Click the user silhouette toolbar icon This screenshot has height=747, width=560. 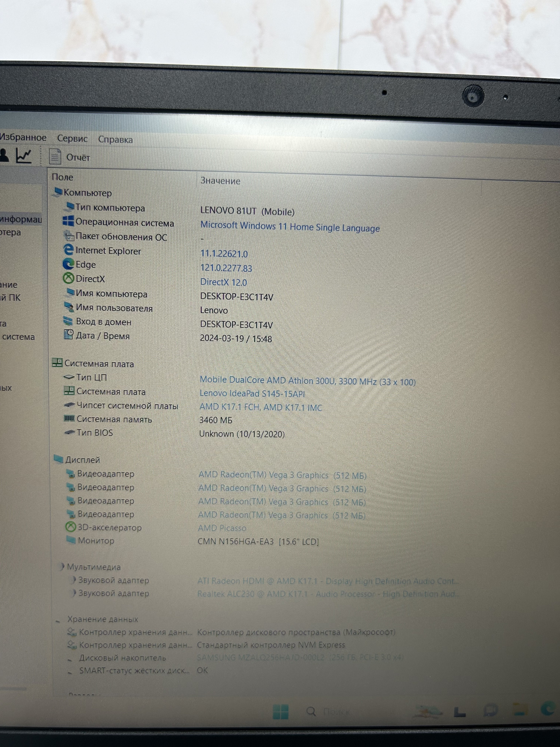coord(4,155)
